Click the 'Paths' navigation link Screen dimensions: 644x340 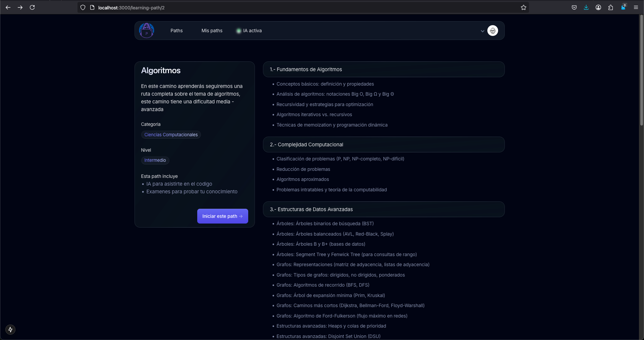pyautogui.click(x=176, y=31)
